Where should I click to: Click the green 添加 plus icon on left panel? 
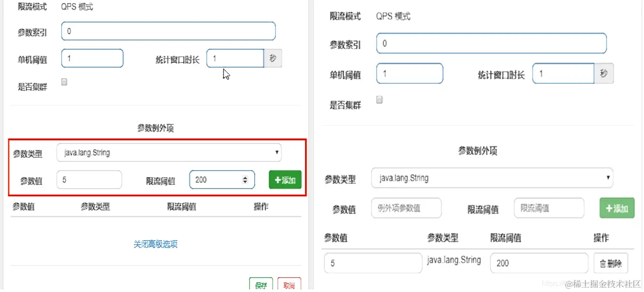coord(277,180)
